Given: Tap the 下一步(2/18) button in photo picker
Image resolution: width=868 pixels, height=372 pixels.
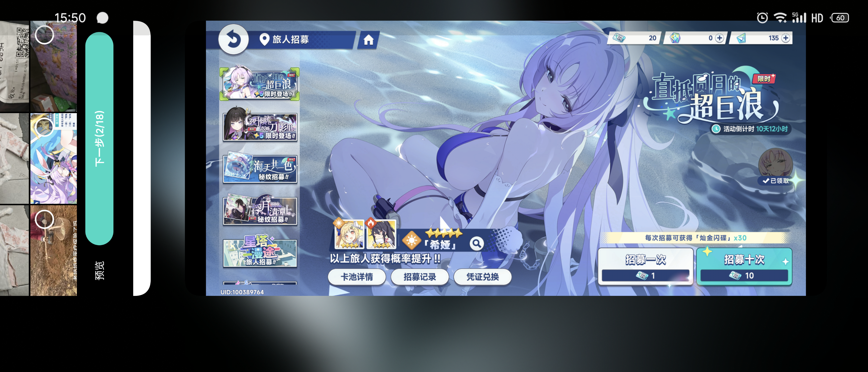Looking at the screenshot, I should 100,138.
